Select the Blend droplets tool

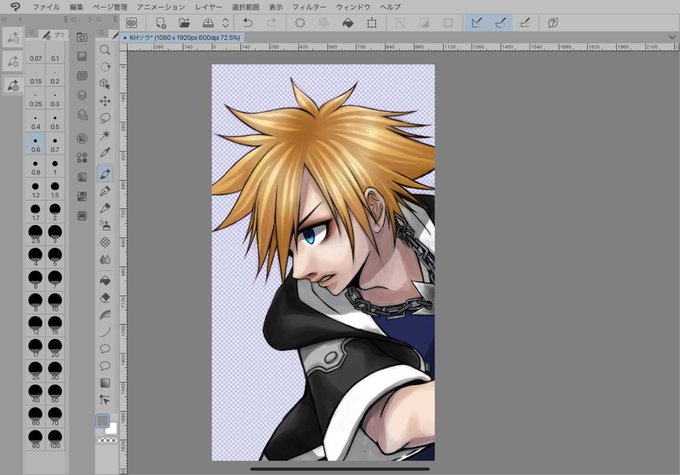click(105, 259)
